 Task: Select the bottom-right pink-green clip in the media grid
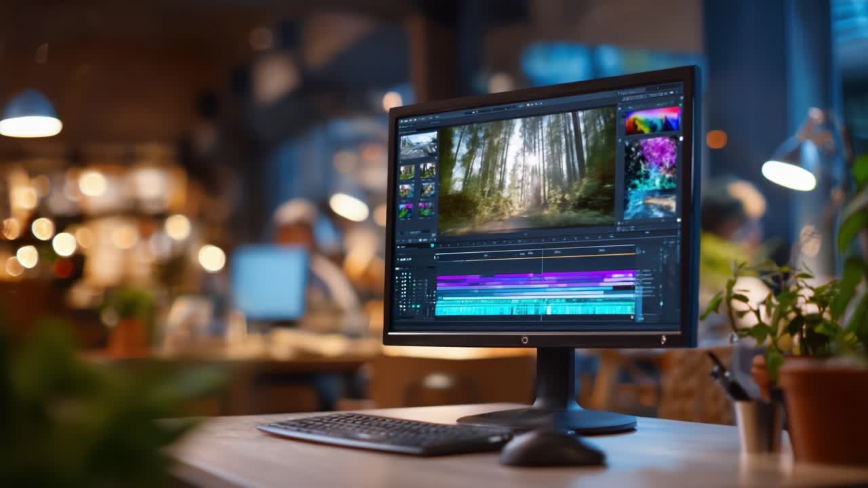pyautogui.click(x=427, y=209)
